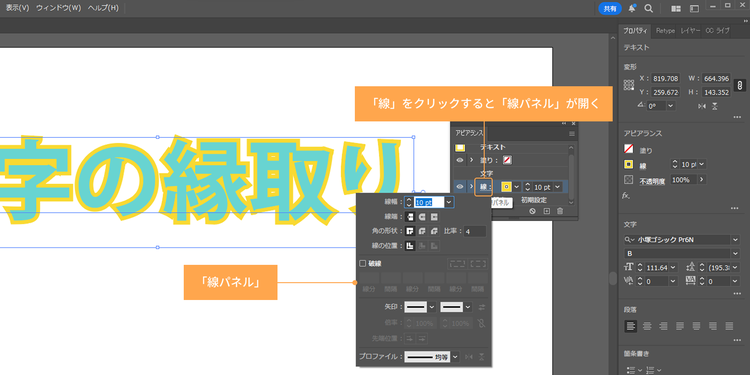Screen dimensions: 750x375
Task: Open the arrange documents icon
Action: click(676, 9)
